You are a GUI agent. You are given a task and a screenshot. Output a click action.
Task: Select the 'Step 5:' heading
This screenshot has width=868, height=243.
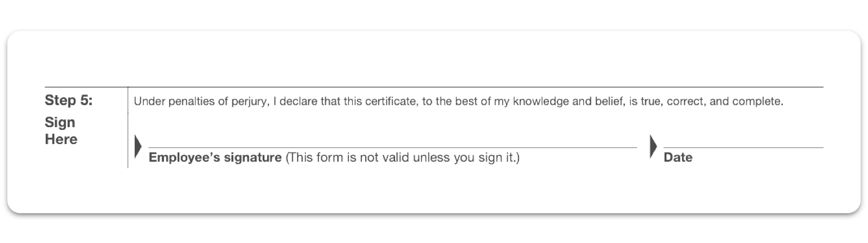click(x=69, y=101)
